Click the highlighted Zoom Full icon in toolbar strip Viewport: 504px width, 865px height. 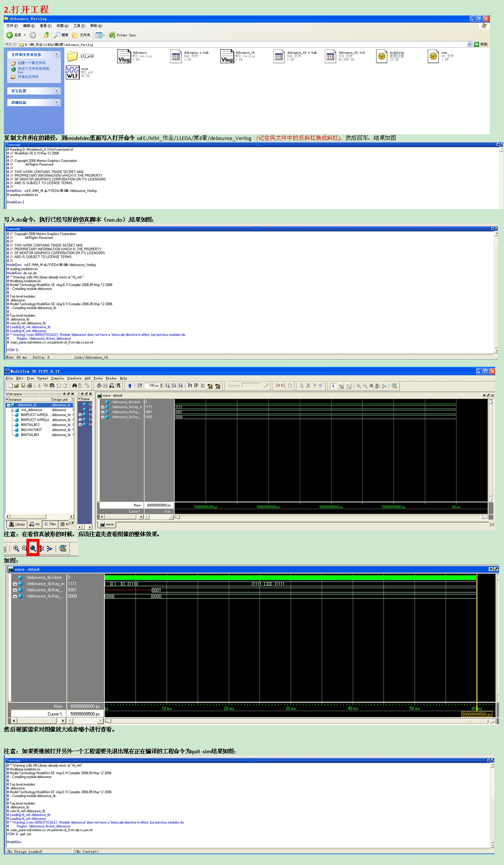(x=33, y=549)
